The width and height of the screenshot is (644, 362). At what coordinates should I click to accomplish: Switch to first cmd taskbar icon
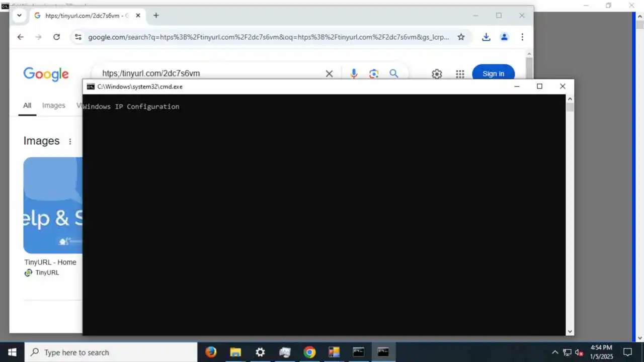[358, 352]
